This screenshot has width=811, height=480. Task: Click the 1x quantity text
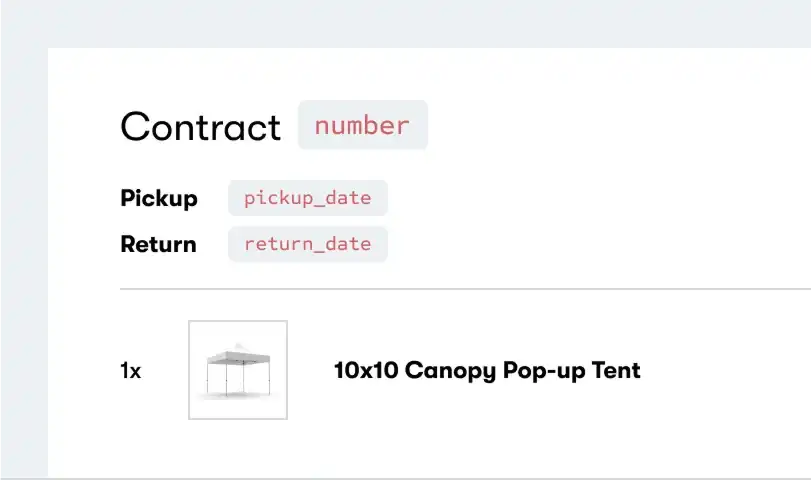(x=131, y=371)
